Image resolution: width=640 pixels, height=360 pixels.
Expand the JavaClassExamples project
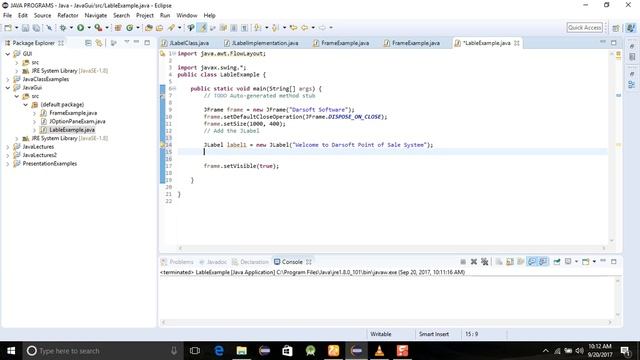(8, 79)
